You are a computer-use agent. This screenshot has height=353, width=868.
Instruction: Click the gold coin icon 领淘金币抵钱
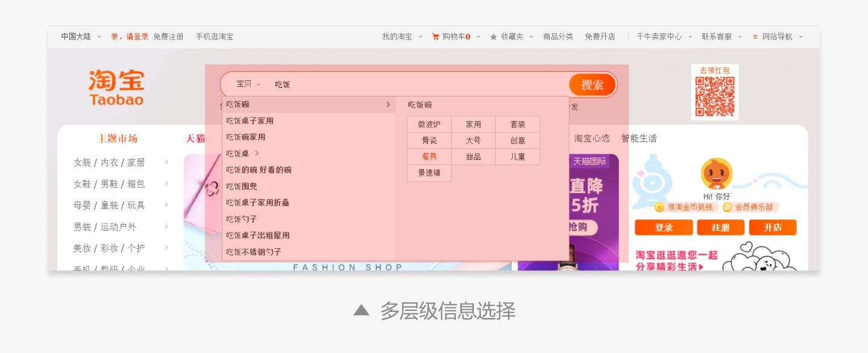(x=659, y=207)
